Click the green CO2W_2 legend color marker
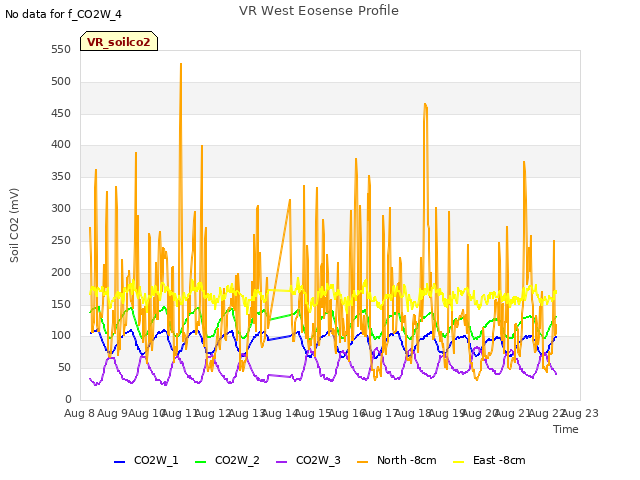The width and height of the screenshot is (640, 480). 200,462
